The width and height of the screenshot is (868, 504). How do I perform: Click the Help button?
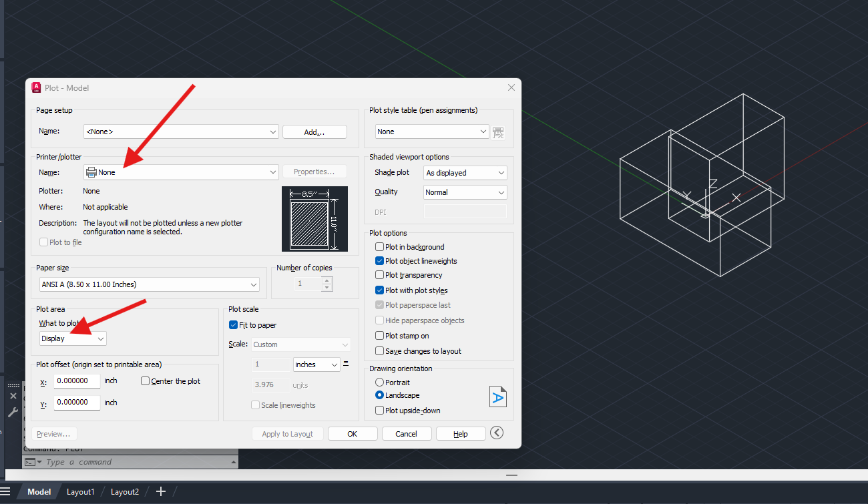coord(461,434)
